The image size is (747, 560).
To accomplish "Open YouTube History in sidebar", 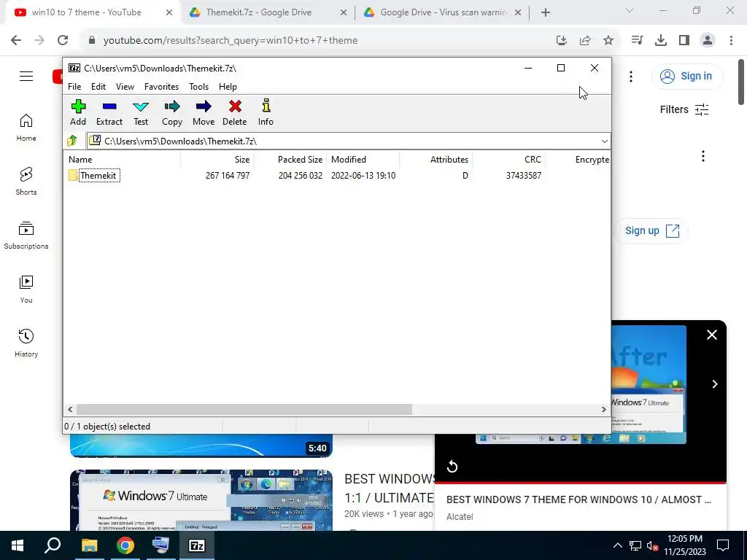I will (26, 343).
